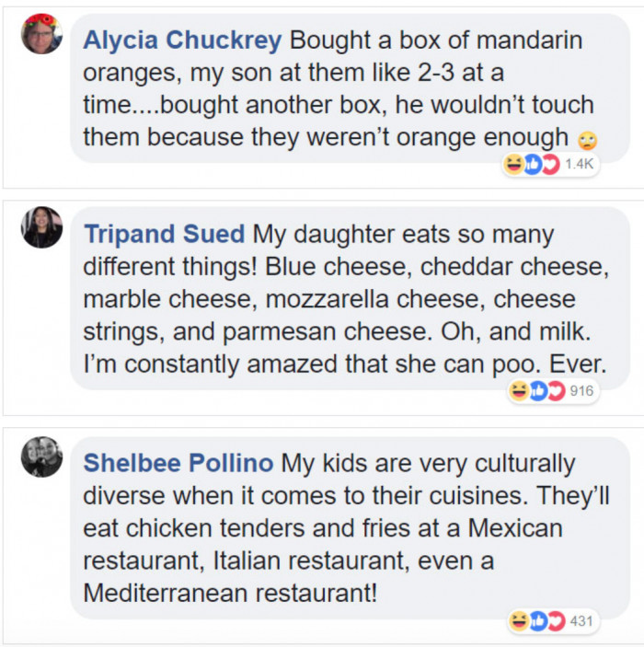
Task: Select heart icon on Tripand Sued's comment
Action: [555, 391]
